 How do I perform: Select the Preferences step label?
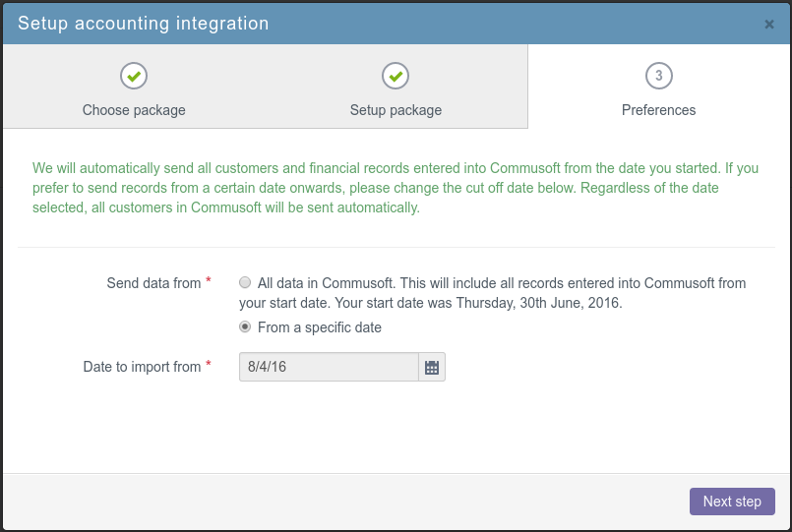pos(658,110)
